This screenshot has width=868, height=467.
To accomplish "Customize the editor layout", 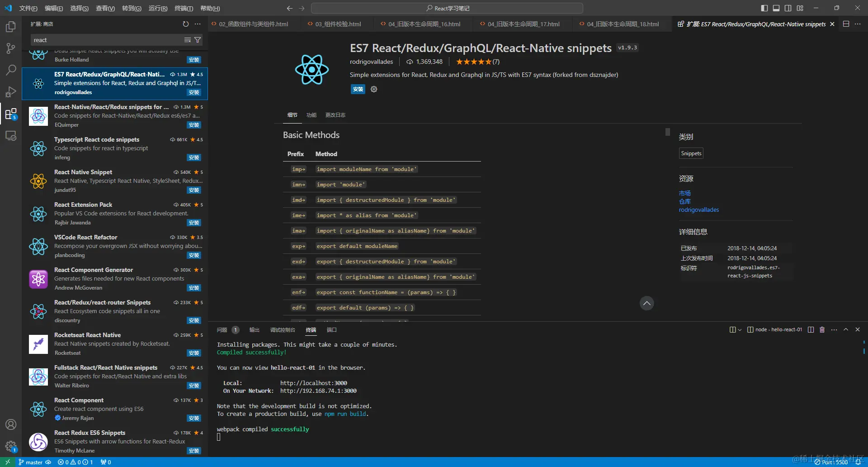I will click(800, 8).
